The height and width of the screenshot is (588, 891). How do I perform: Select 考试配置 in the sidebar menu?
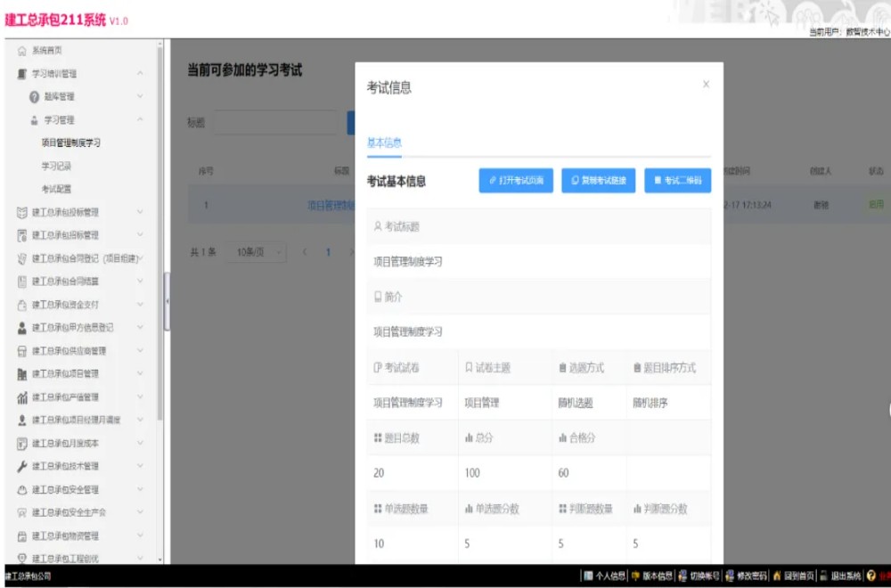click(x=54, y=190)
